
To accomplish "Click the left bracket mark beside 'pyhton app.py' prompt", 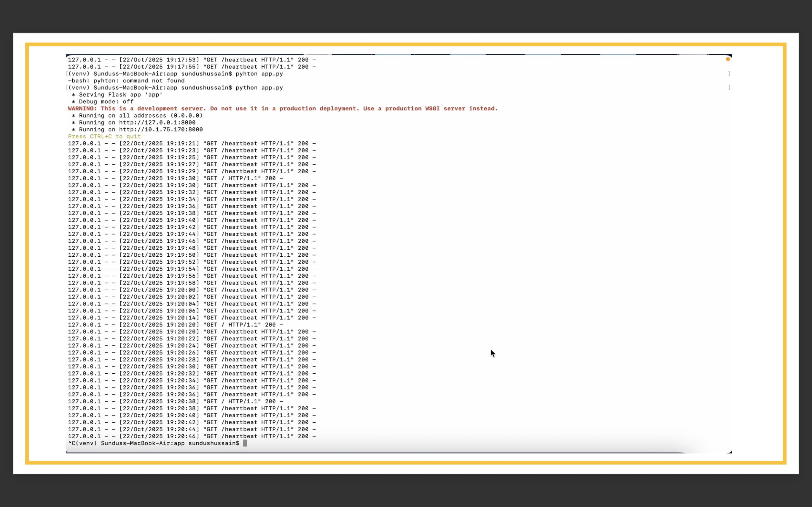I will (x=67, y=74).
